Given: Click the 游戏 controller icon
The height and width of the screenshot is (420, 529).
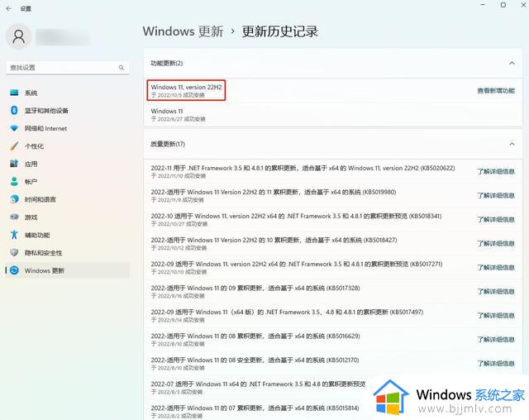Looking at the screenshot, I should (x=14, y=217).
